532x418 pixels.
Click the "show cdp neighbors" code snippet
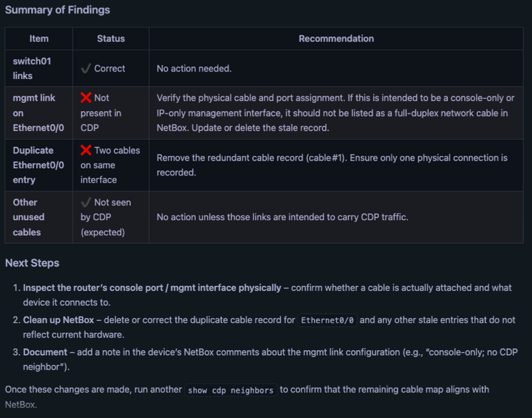click(231, 390)
